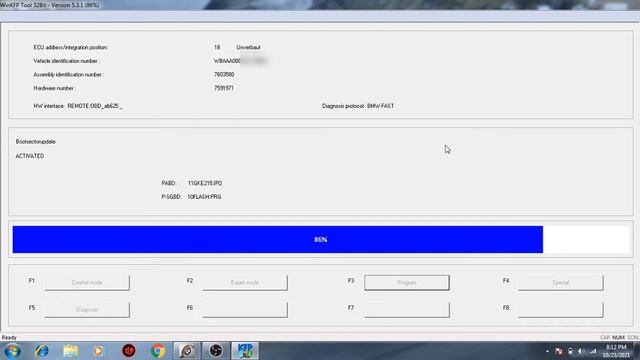
Task: Click the WinKFP Tool window title
Action: click(49, 5)
